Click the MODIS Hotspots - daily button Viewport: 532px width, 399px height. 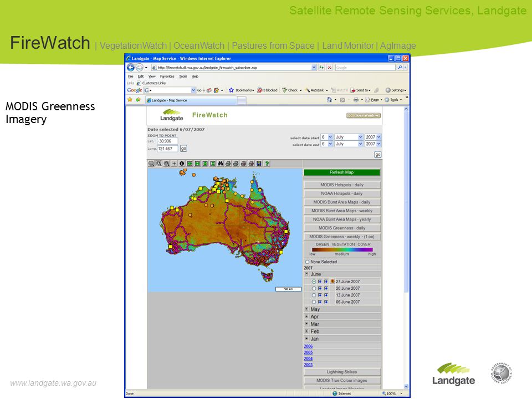pyautogui.click(x=342, y=185)
